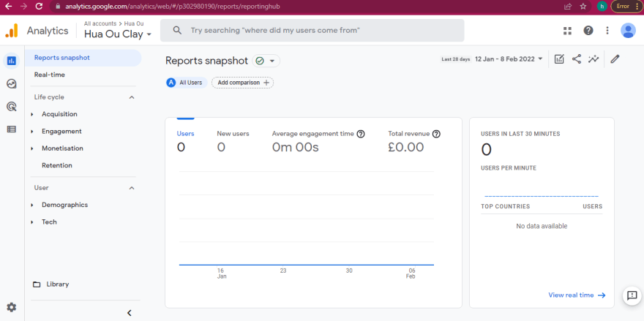The width and height of the screenshot is (644, 321).
Task: Select Average engagement time metric tab
Action: coord(318,141)
